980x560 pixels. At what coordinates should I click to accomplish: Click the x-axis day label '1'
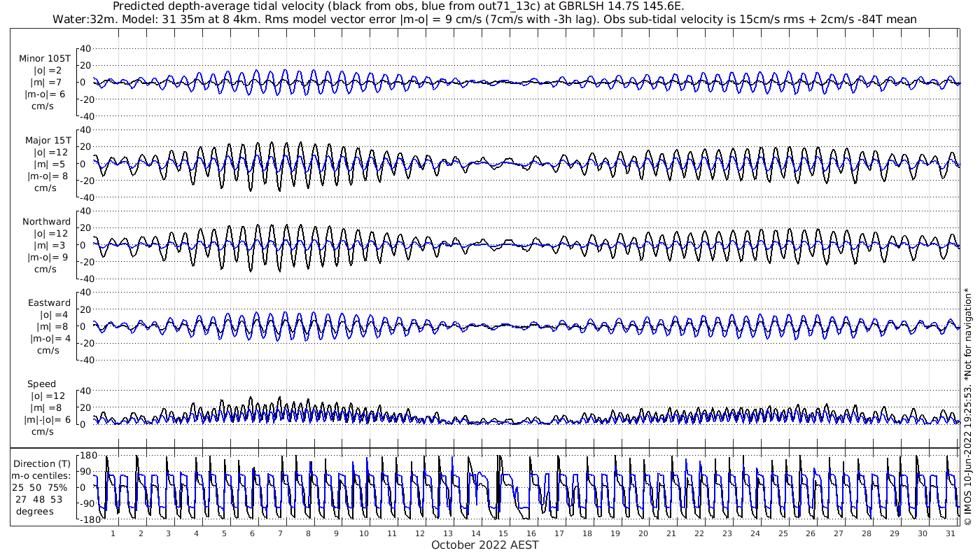113,533
